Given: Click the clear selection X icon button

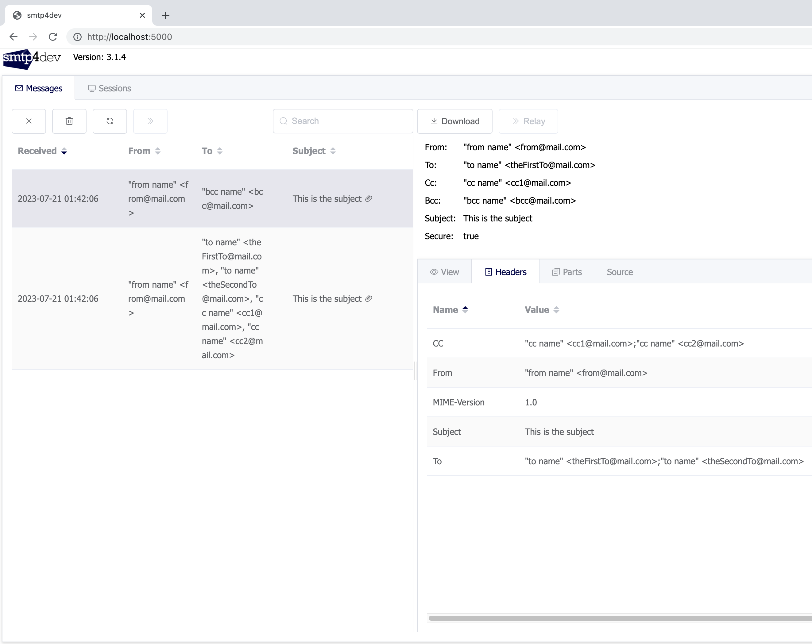Looking at the screenshot, I should click(x=29, y=121).
